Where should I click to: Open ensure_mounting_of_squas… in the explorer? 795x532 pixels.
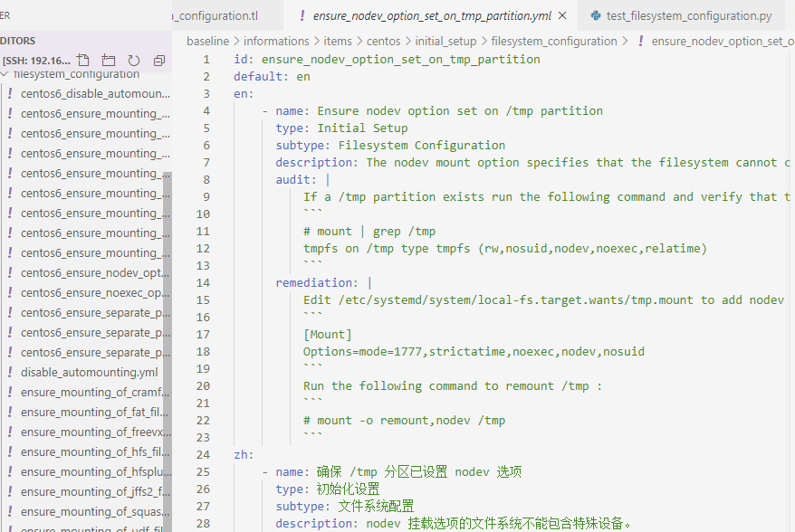[x=95, y=512]
